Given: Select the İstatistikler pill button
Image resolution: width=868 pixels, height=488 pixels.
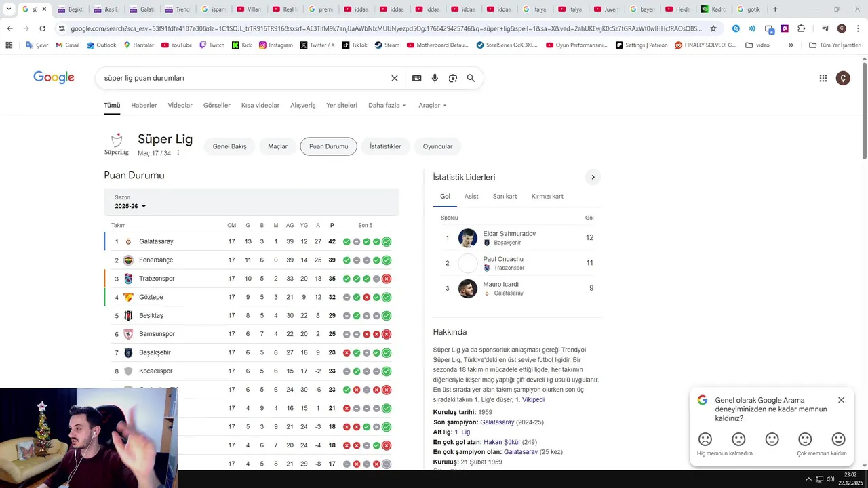Looking at the screenshot, I should [x=385, y=146].
